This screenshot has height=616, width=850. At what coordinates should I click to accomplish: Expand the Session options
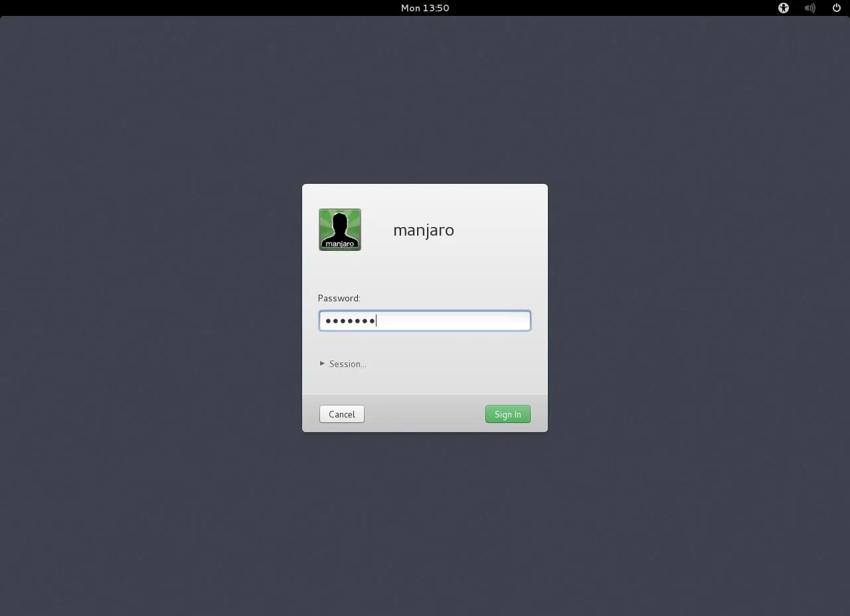point(343,364)
